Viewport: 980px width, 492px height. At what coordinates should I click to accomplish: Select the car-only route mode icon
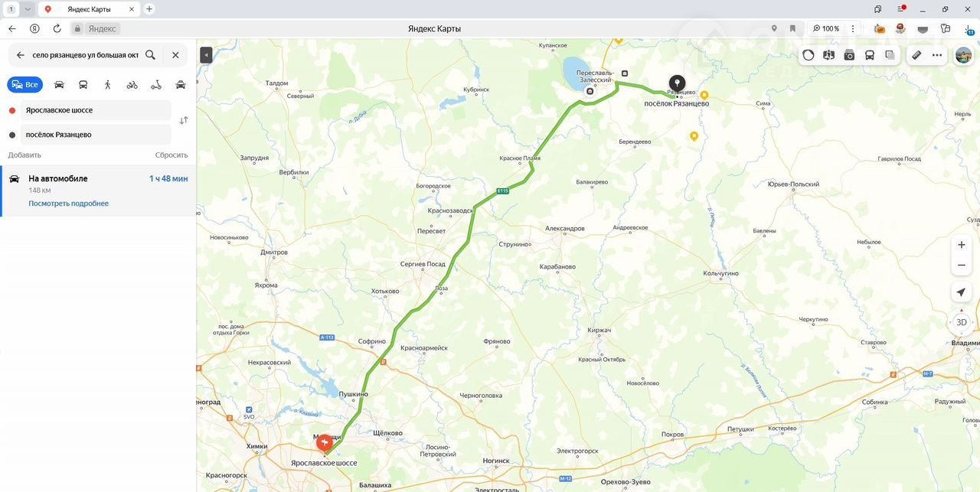click(x=59, y=85)
